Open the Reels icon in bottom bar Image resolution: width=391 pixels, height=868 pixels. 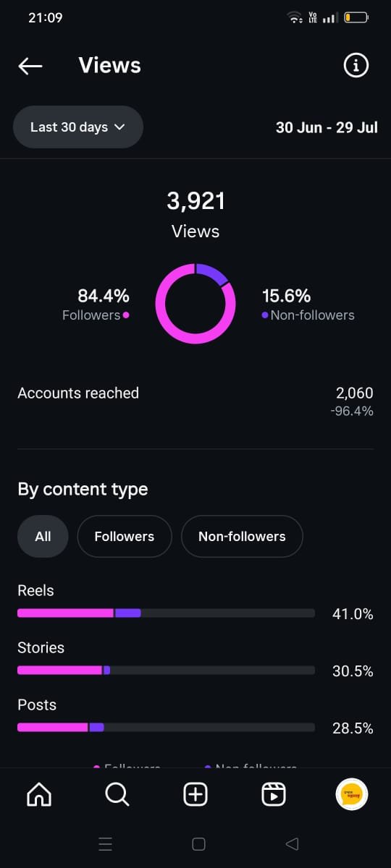click(273, 795)
